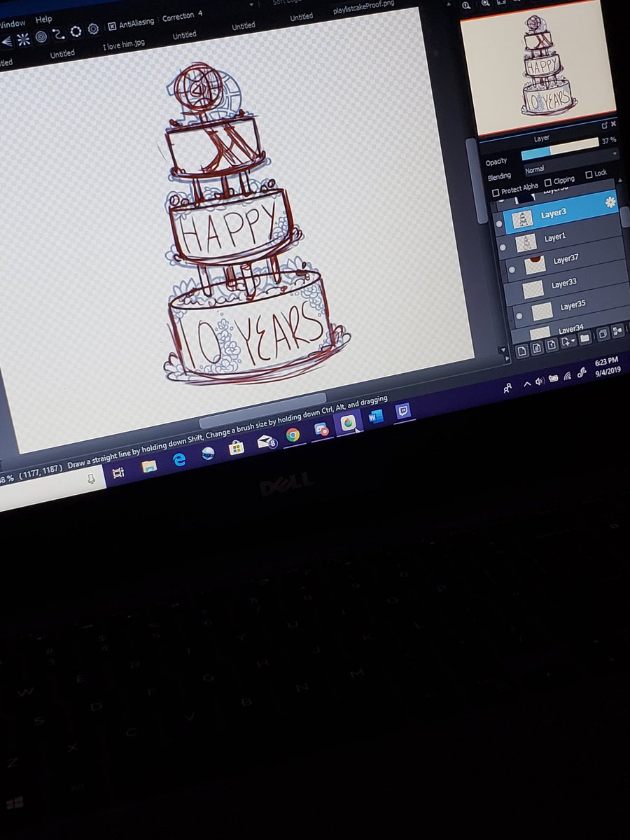Image resolution: width=630 pixels, height=840 pixels.
Task: Show hidden system tray icons
Action: coord(526,384)
